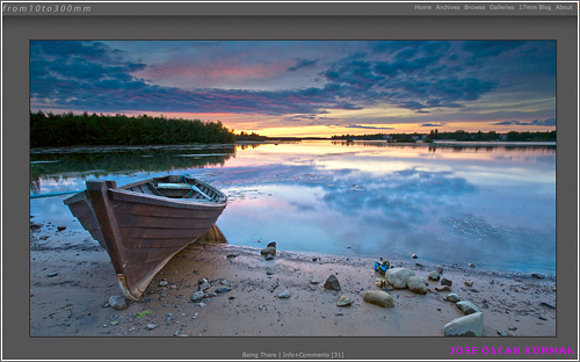The image size is (580, 362).
Task: Open the Browse section
Action: [x=475, y=7]
